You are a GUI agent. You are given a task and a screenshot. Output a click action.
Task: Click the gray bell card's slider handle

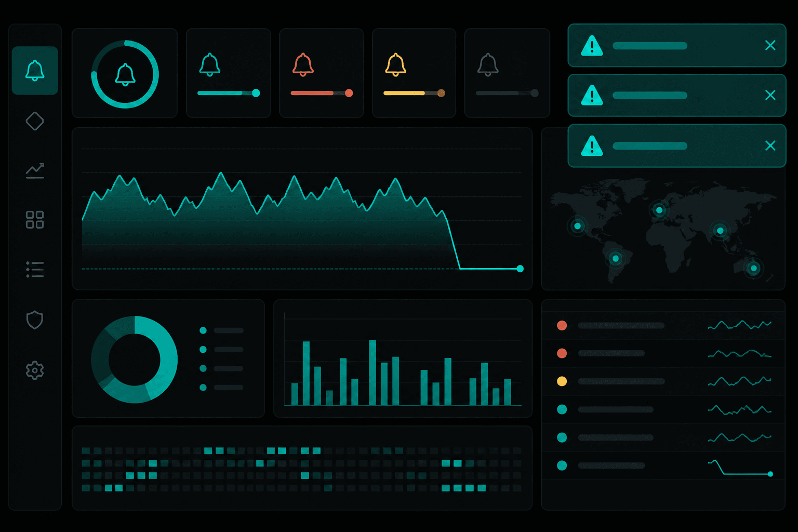[535, 93]
